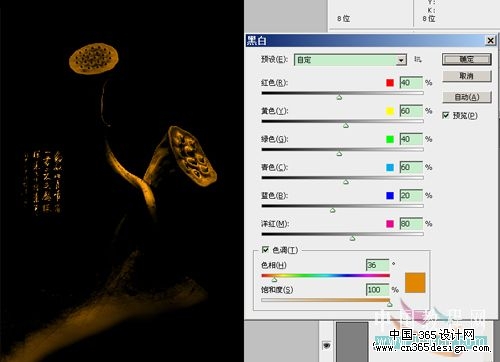Click the 取消 cancel button
The image size is (500, 362).
pos(467,76)
